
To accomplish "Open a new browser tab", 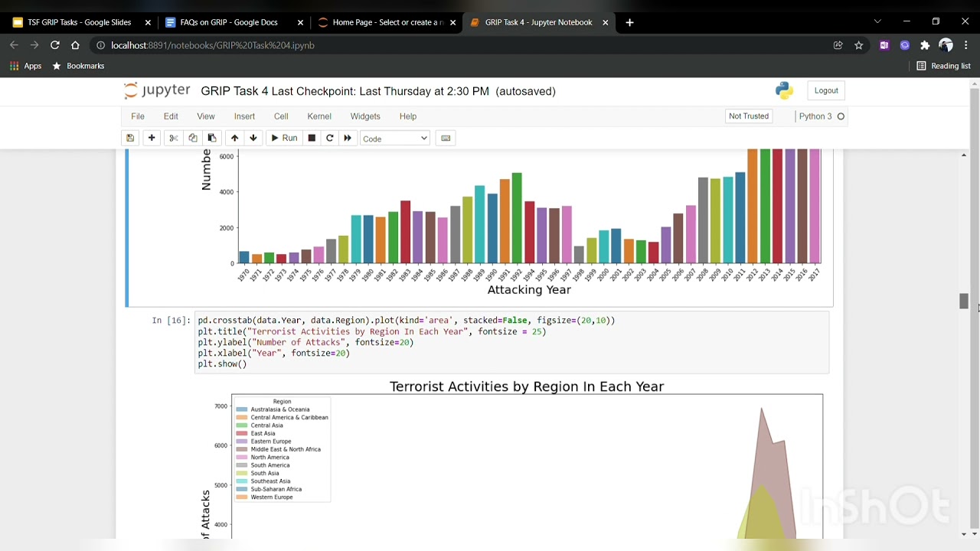I will [629, 22].
